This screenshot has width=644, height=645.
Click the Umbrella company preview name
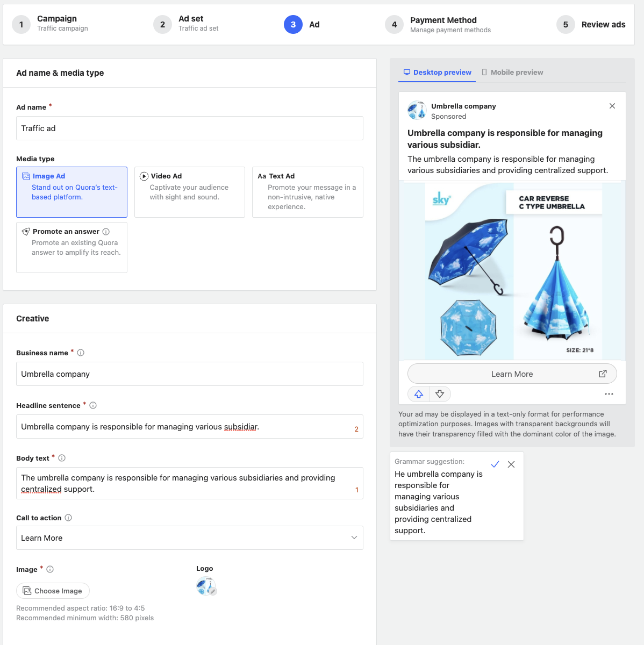tap(463, 106)
